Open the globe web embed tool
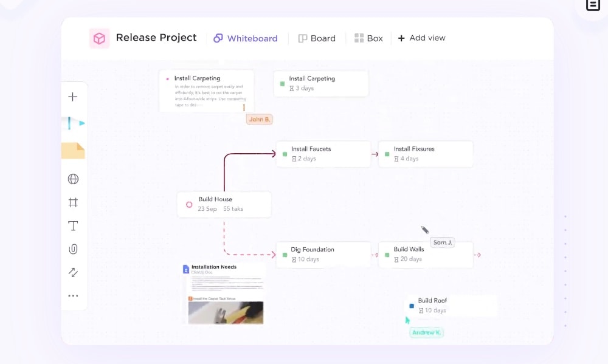 (x=73, y=179)
